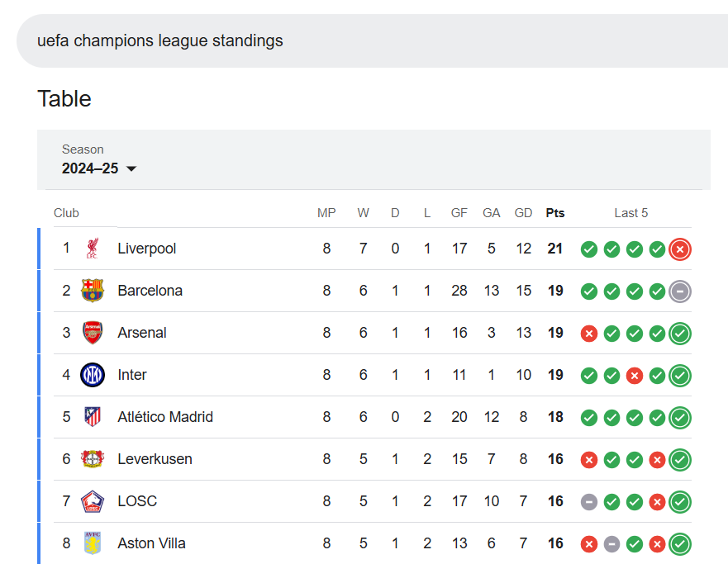Open the Barcelona team link
Screen dimensions: 728x564
(x=150, y=291)
